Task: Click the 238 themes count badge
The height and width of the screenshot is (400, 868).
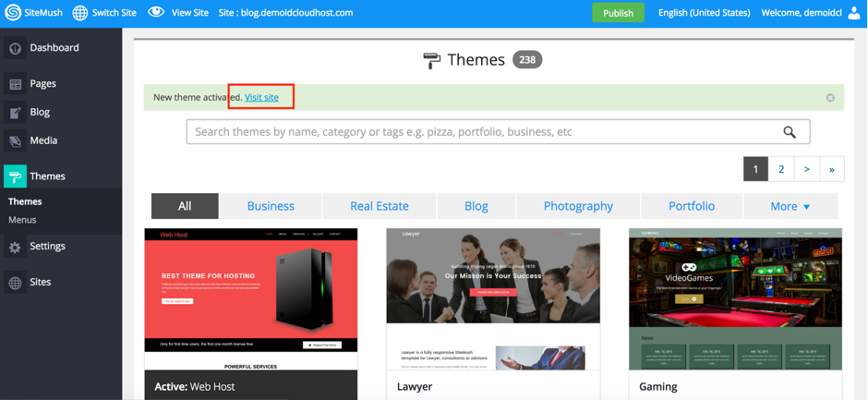Action: point(527,60)
